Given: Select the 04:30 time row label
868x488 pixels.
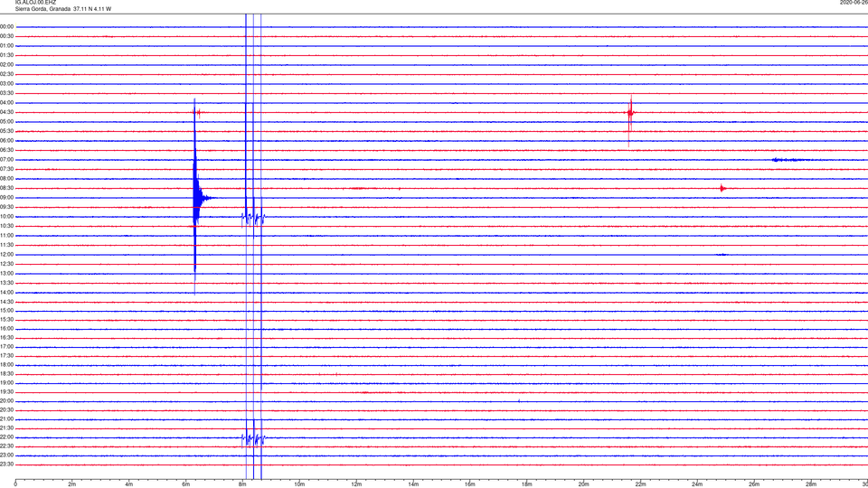Looking at the screenshot, I should pyautogui.click(x=7, y=112).
